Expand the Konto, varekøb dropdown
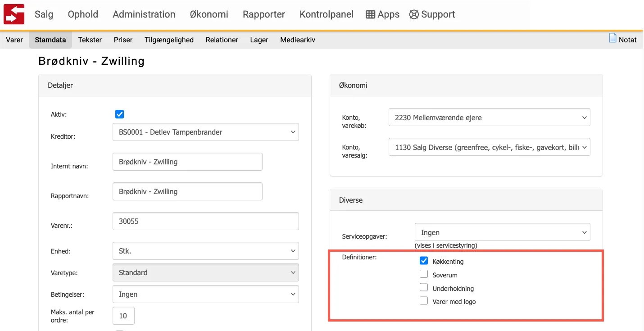The height and width of the screenshot is (331, 644). (489, 118)
